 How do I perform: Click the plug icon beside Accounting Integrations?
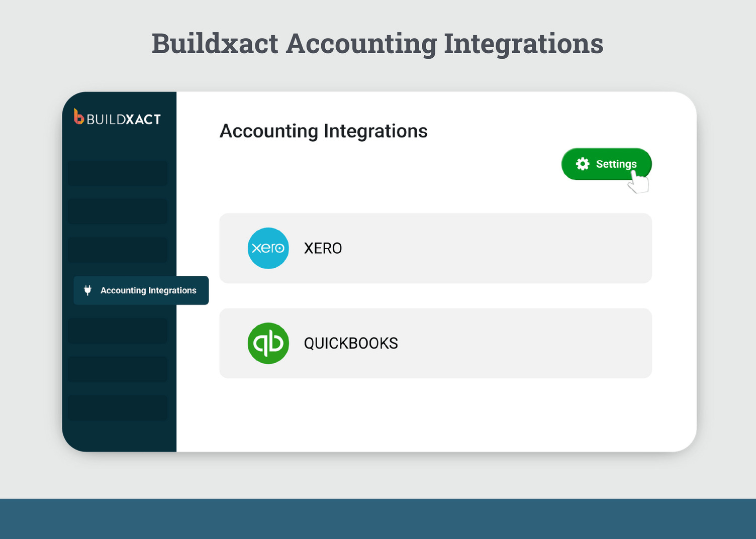(87, 290)
